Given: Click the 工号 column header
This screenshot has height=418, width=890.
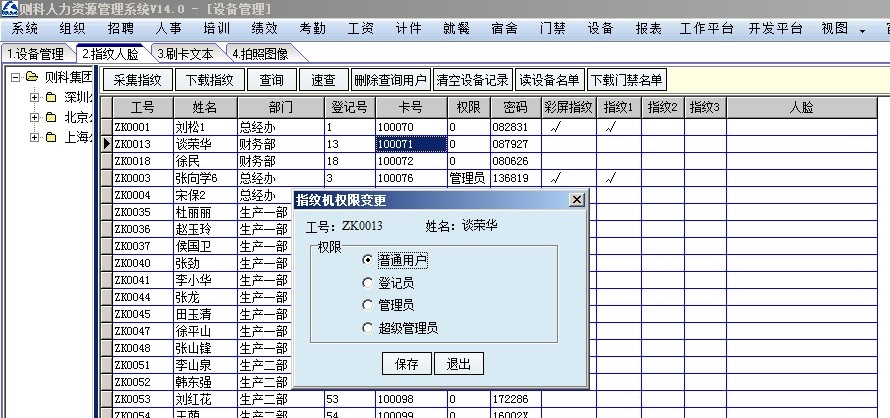Looking at the screenshot, I should point(143,107).
